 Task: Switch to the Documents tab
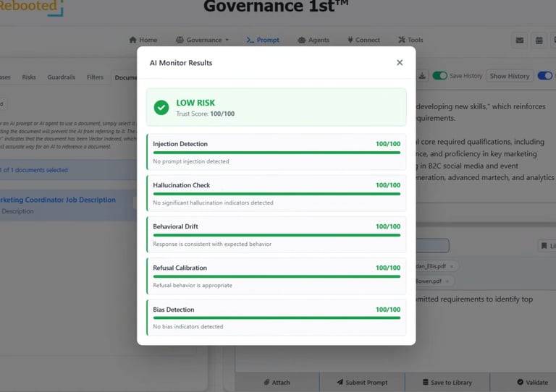pyautogui.click(x=125, y=77)
